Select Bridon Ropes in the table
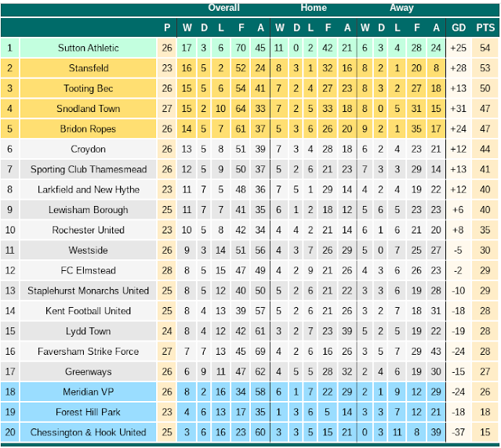The height and width of the screenshot is (448, 501). click(88, 128)
